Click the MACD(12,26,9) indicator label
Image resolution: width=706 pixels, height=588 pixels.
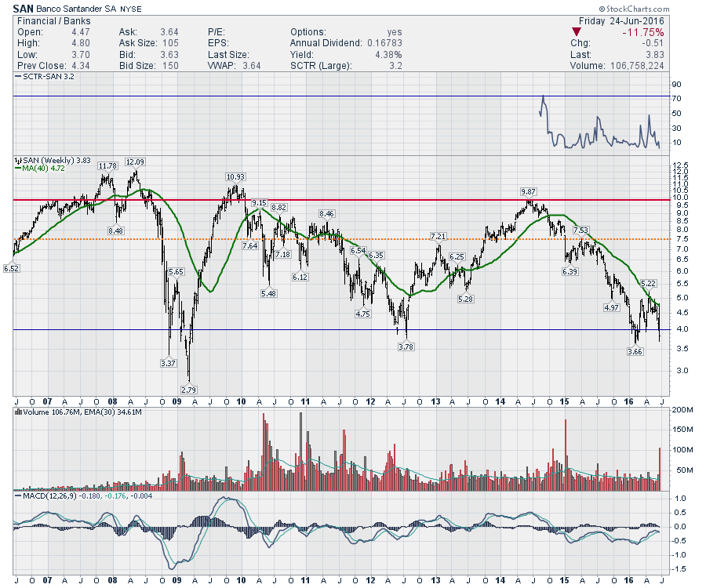coord(49,495)
